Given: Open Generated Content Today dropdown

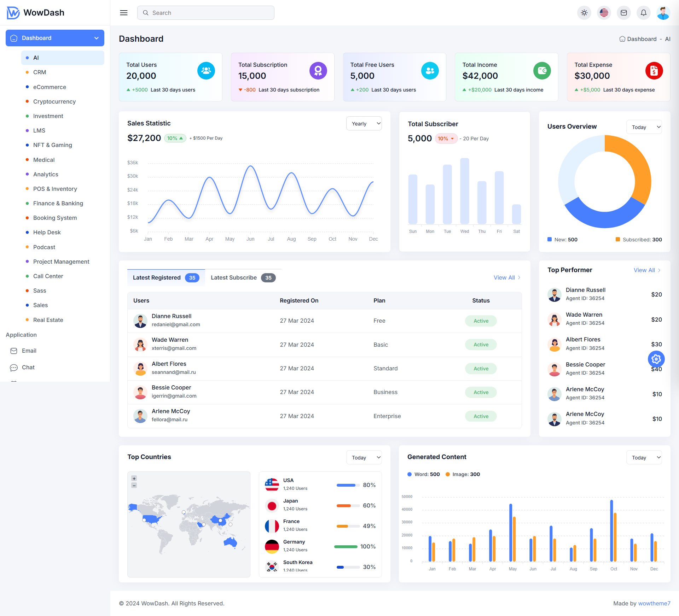Looking at the screenshot, I should point(644,457).
